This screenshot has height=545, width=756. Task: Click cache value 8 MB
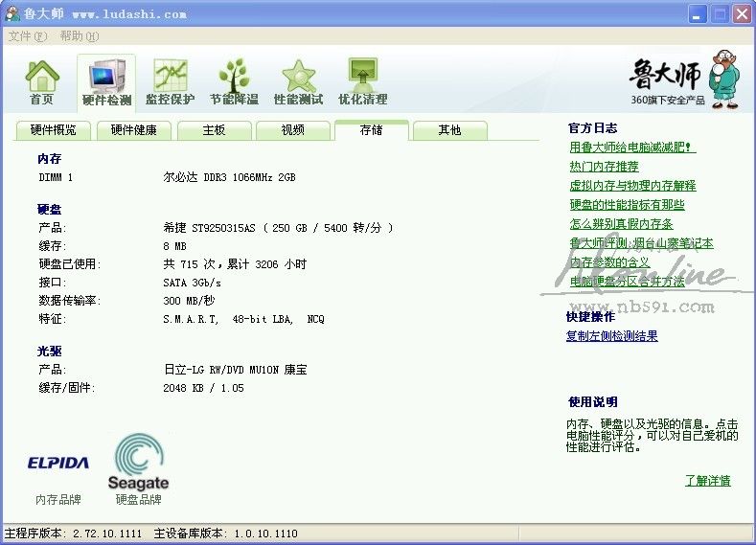click(x=174, y=246)
